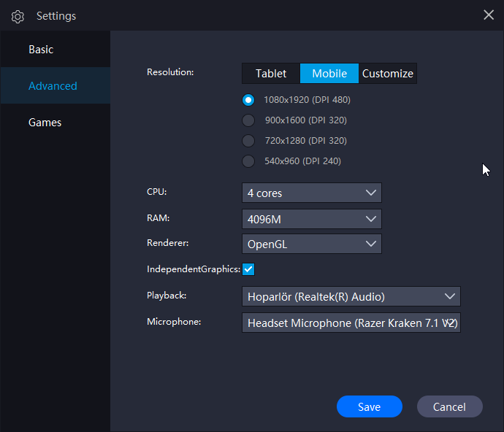
Task: Open the Microphone device dropdown
Action: pos(351,323)
